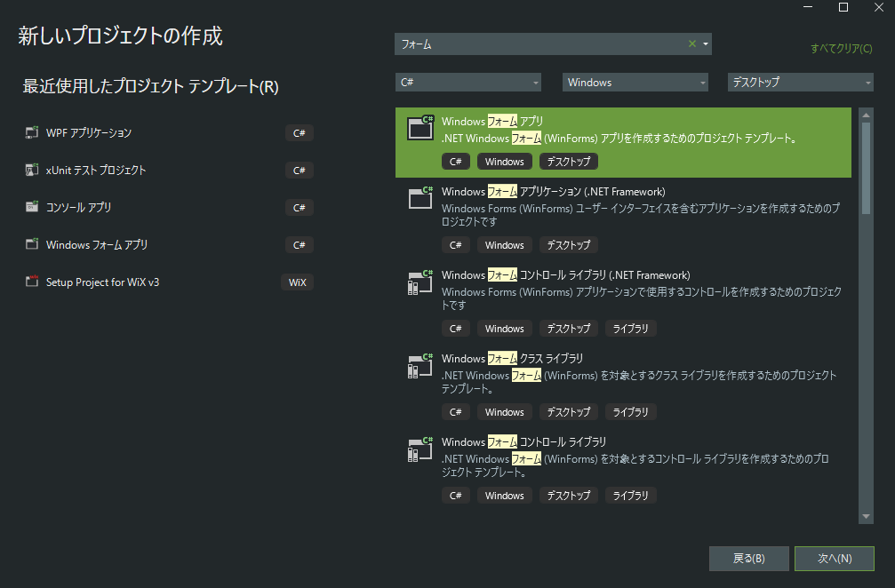Viewport: 895px width, 588px height.
Task: Click the デスクトップ tag on the highlighted template
Action: [x=569, y=162]
